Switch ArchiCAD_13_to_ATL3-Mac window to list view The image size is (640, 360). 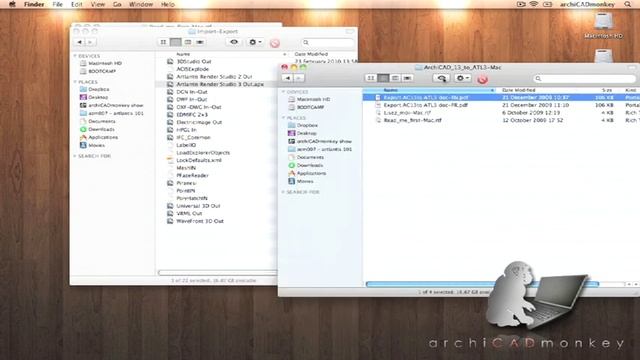click(383, 78)
